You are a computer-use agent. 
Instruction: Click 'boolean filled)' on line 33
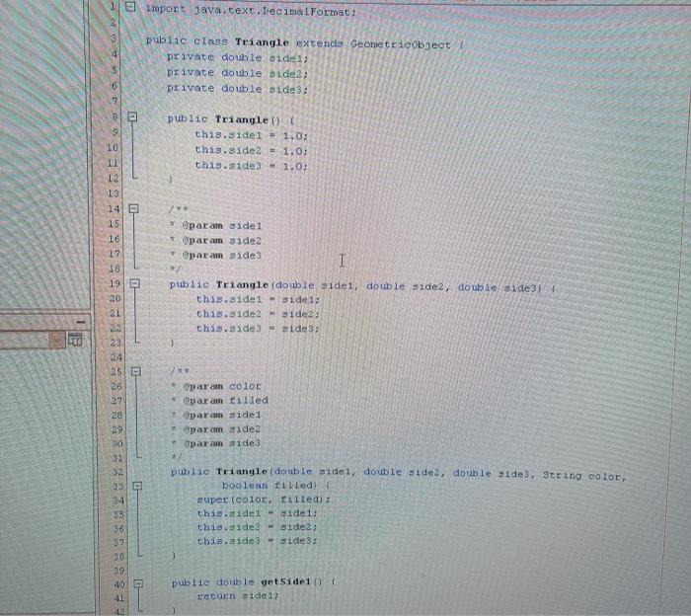pyautogui.click(x=269, y=486)
